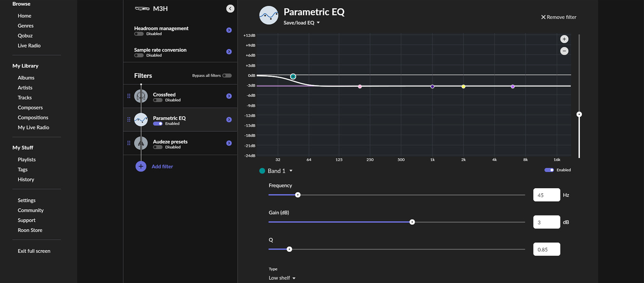
Task: Click the Frequency Hz input field
Action: [547, 195]
